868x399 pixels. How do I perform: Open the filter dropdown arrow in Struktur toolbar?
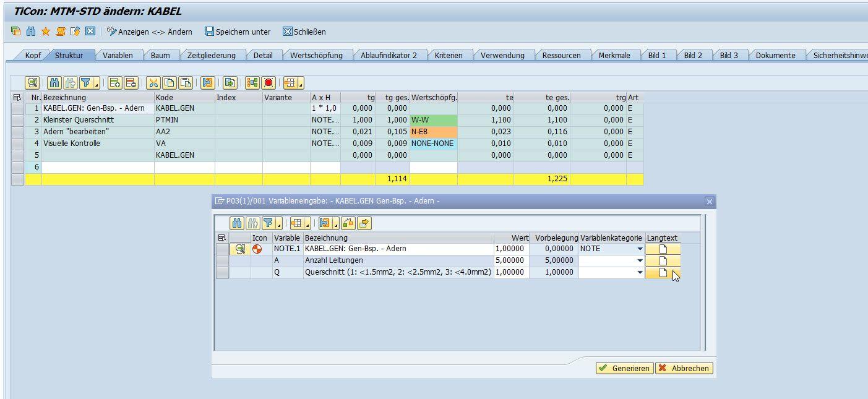(x=97, y=83)
